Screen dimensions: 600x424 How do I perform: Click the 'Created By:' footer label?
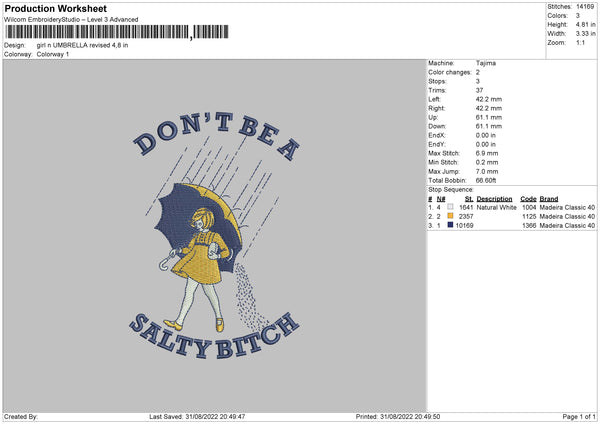tap(21, 416)
